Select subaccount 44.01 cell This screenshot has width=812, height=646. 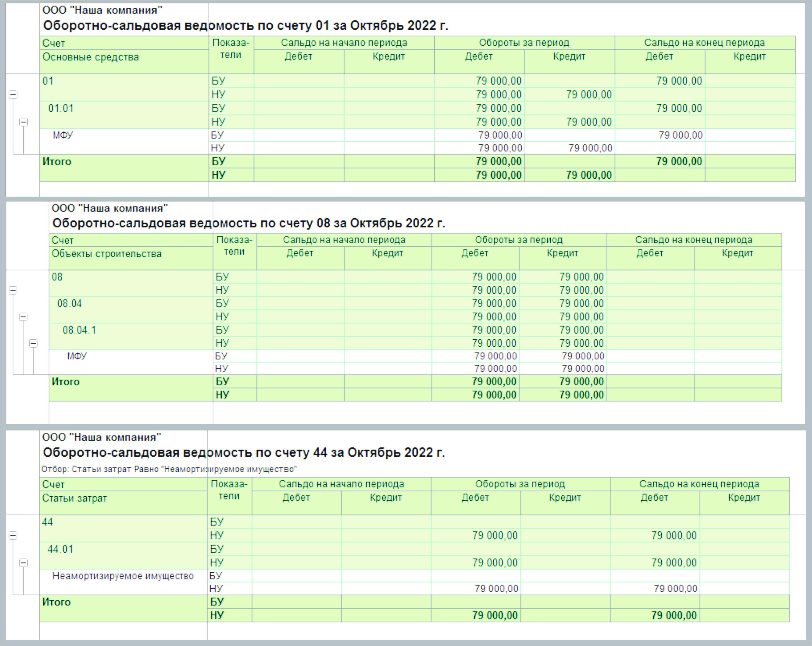(124, 556)
